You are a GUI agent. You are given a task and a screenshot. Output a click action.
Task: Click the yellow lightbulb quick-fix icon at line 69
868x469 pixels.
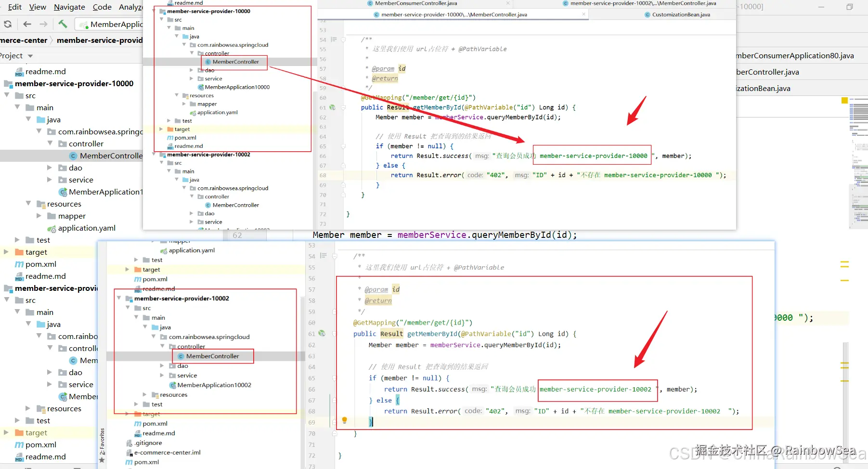(344, 420)
